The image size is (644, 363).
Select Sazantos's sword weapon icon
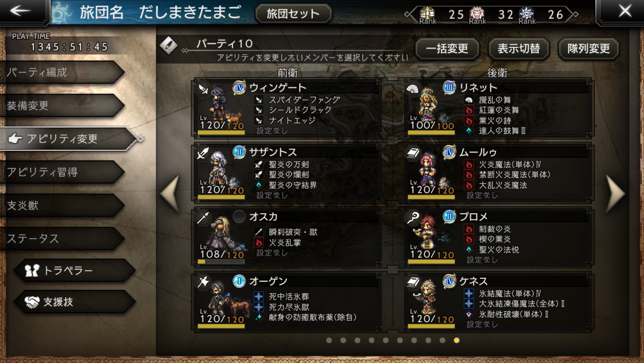203,154
